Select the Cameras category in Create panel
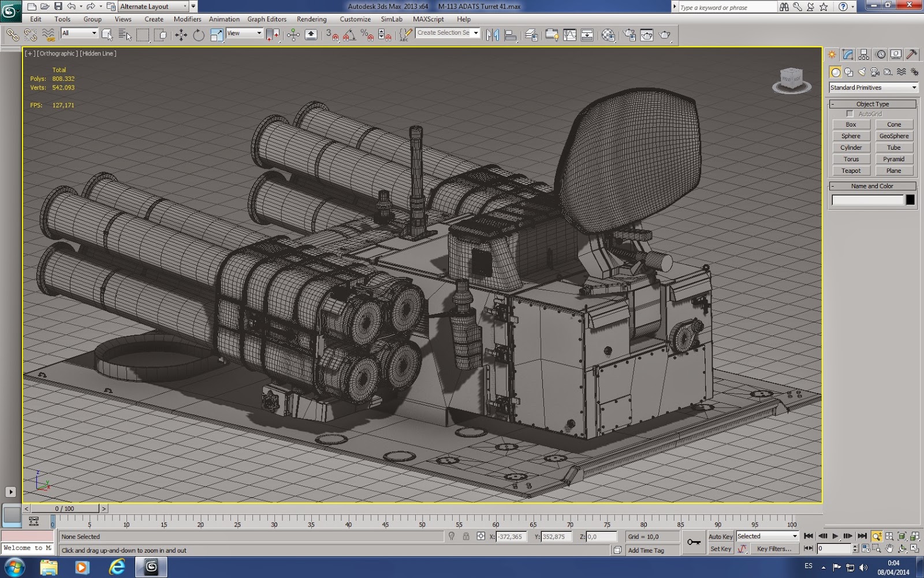Viewport: 924px width, 578px height. [874, 72]
